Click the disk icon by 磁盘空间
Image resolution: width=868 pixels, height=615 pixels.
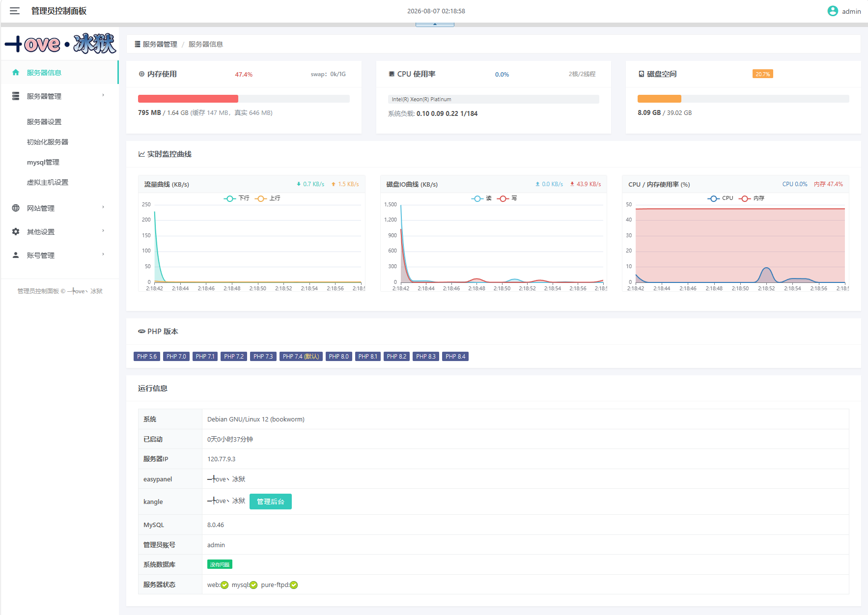[641, 74]
